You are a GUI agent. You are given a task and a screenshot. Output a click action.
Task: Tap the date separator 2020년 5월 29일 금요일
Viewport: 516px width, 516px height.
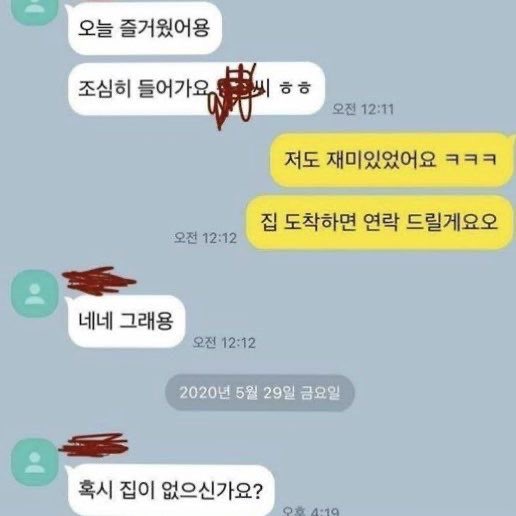260,393
